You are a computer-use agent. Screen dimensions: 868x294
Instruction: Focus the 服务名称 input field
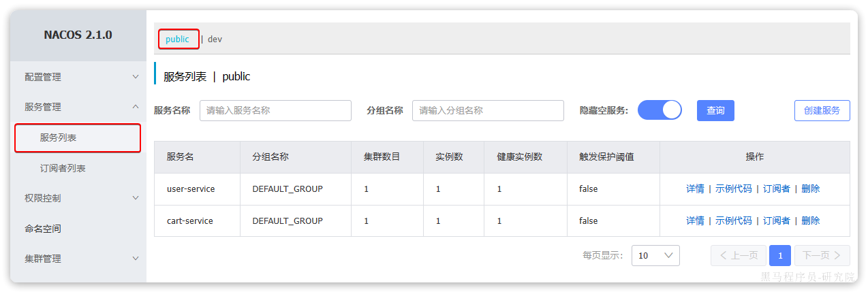[275, 110]
